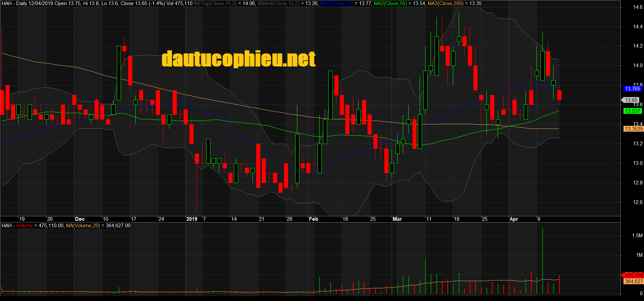
Task: Click the 14 date marker in January
Action: click(234, 219)
